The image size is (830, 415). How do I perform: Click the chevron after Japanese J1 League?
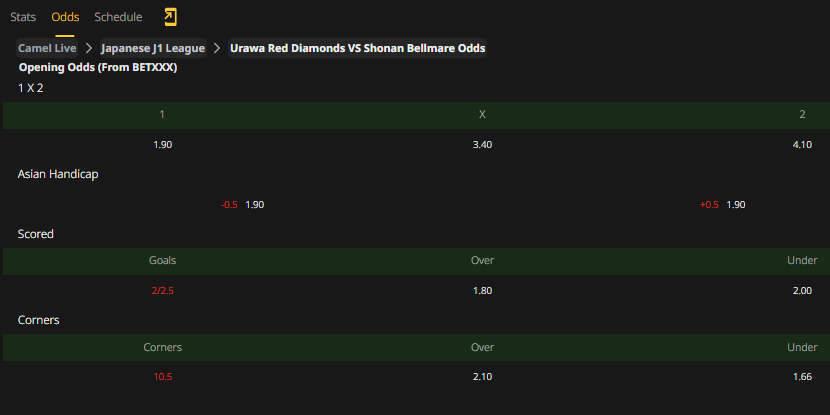coord(216,48)
